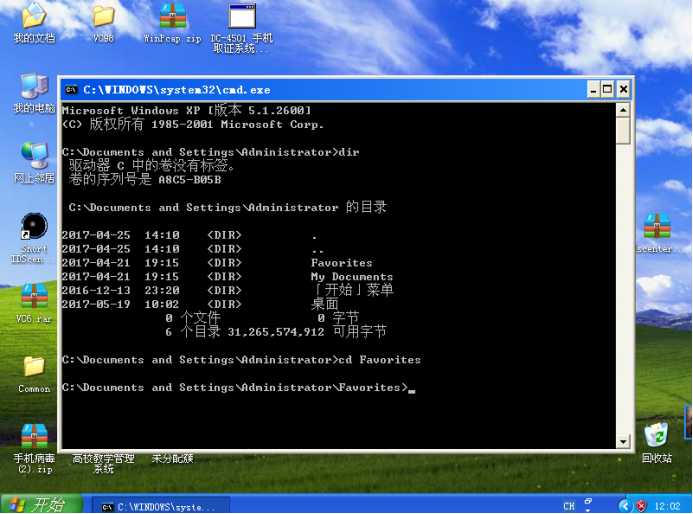Click the help icon above the taskbar language bar
This screenshot has width=693, height=514.
point(588,502)
